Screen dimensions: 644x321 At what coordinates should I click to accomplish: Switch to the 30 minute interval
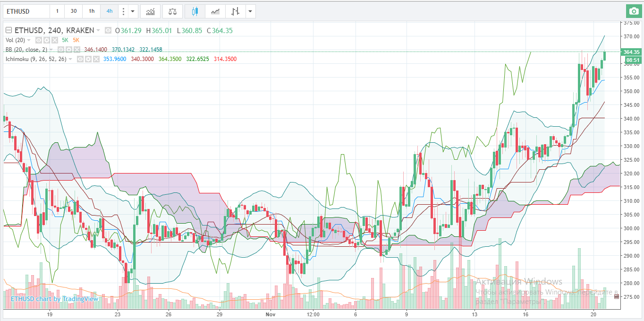click(x=74, y=11)
